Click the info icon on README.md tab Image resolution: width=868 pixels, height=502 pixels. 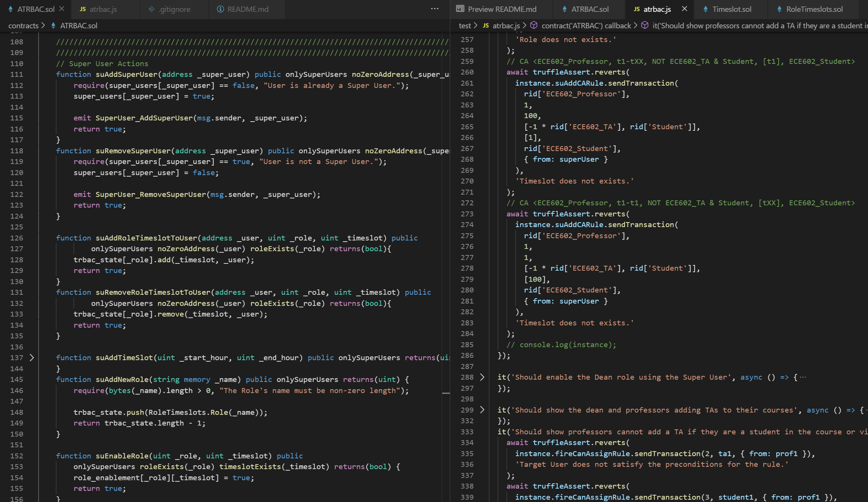click(x=220, y=9)
